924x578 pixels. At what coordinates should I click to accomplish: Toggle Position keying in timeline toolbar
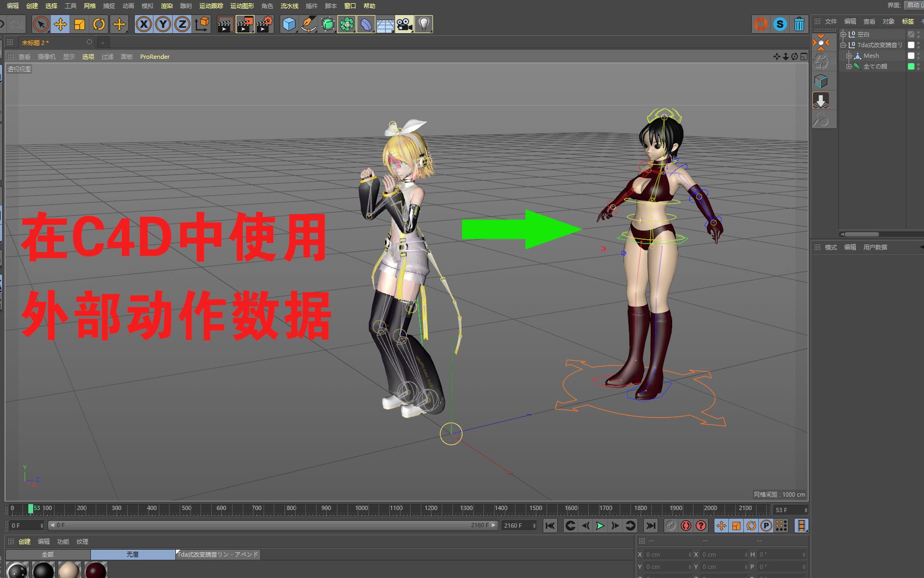coord(721,526)
